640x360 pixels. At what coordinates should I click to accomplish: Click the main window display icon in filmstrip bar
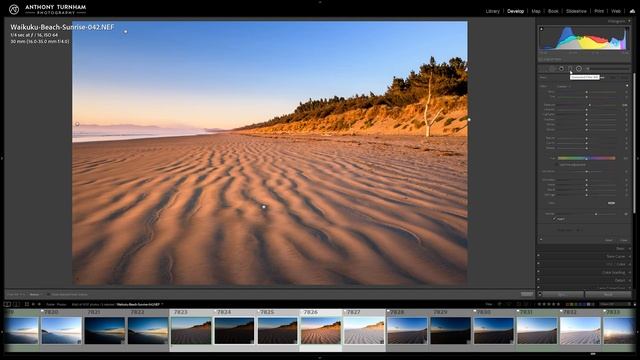coord(7,304)
